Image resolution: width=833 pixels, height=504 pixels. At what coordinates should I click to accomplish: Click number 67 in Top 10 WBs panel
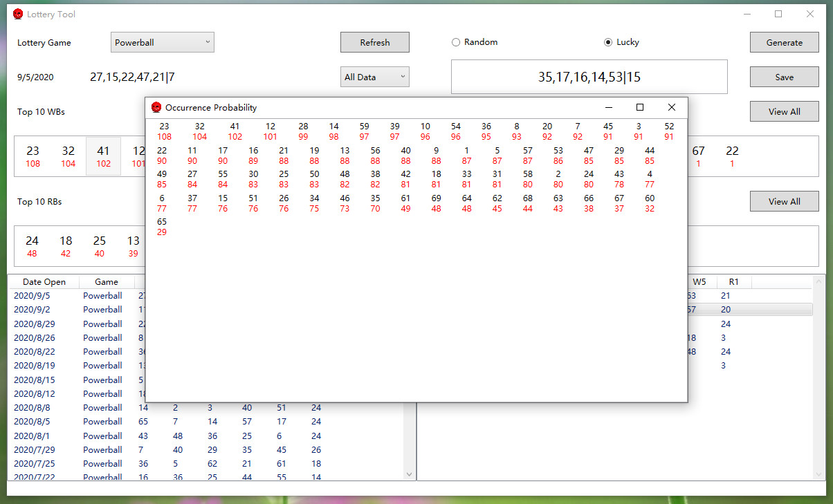click(x=698, y=156)
